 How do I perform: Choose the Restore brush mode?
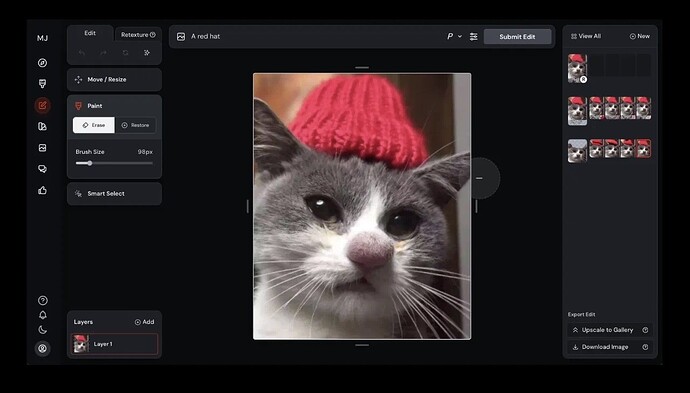point(135,125)
